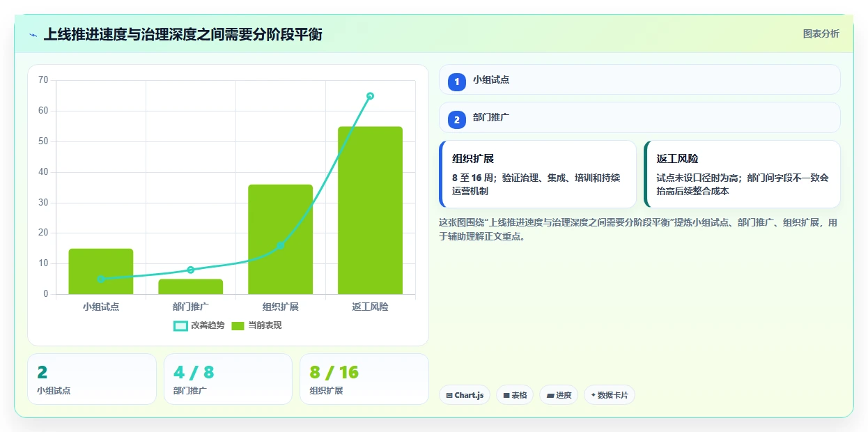This screenshot has width=868, height=432.
Task: Click the 返工风险 bar in chart
Action: tap(370, 210)
